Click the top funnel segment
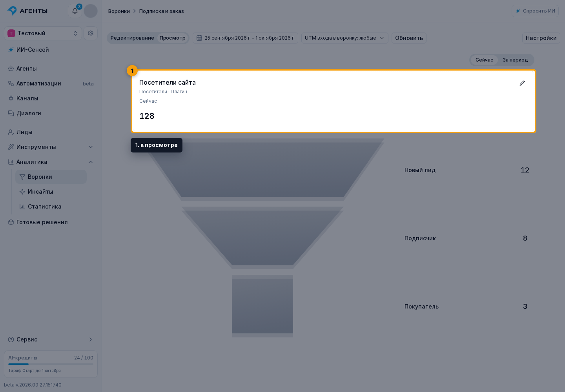This screenshot has width=565, height=392. pyautogui.click(x=262, y=169)
